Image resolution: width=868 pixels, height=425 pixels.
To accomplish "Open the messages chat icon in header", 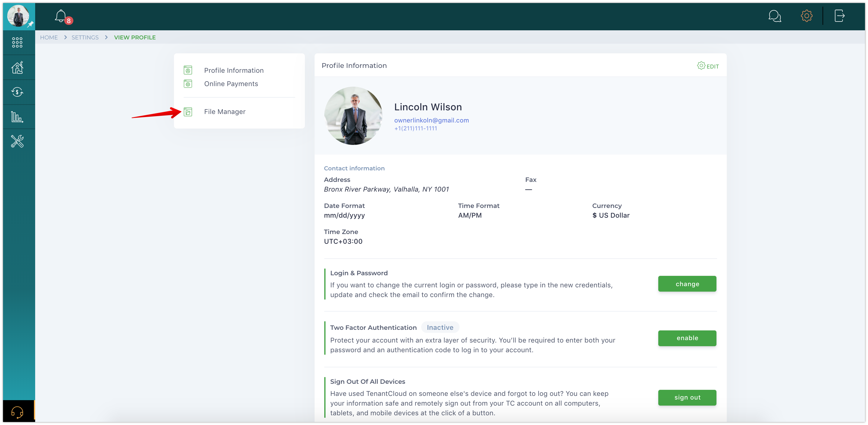I will tap(775, 16).
